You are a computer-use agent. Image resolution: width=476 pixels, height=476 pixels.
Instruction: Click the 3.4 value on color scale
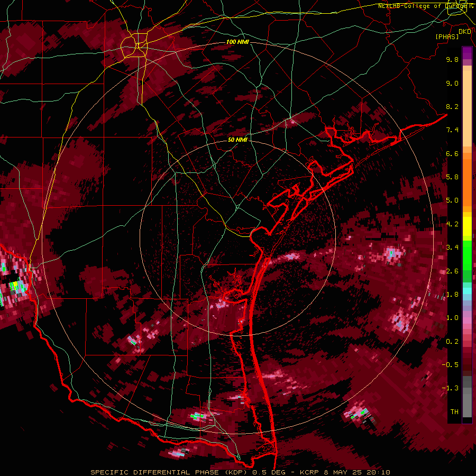pos(452,248)
